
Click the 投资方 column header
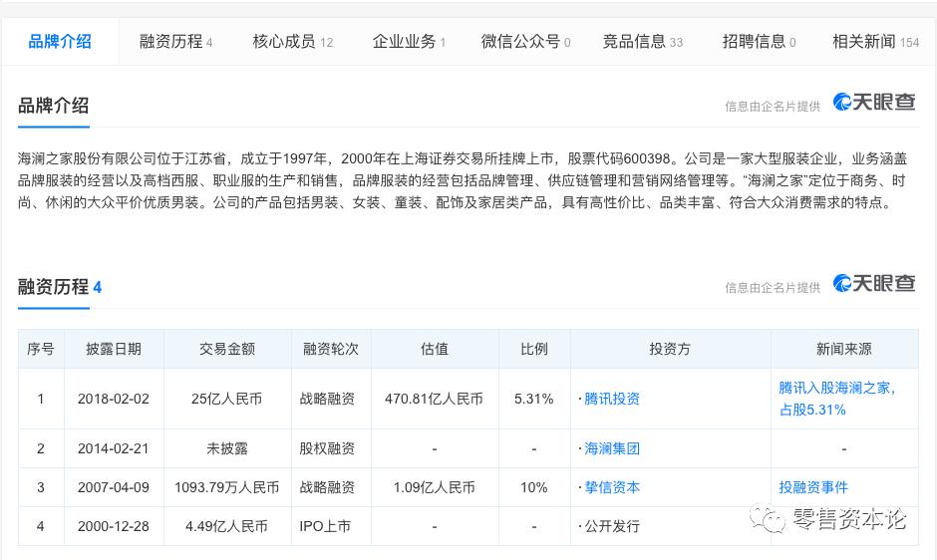670,349
